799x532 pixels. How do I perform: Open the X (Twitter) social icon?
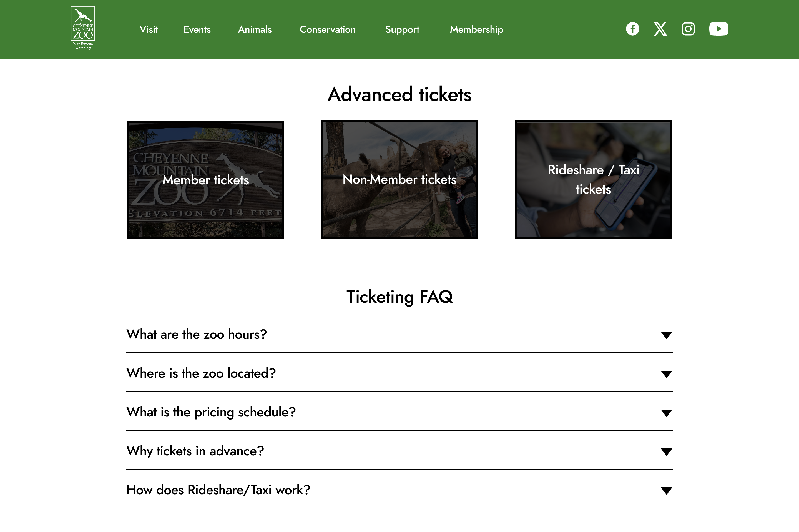[x=660, y=29]
